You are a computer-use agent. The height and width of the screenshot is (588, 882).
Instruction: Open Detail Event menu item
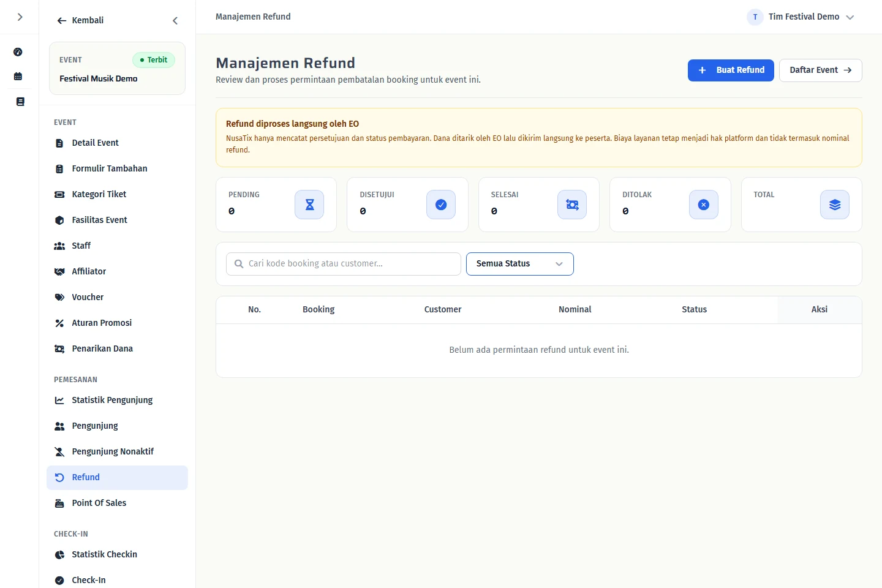117,143
